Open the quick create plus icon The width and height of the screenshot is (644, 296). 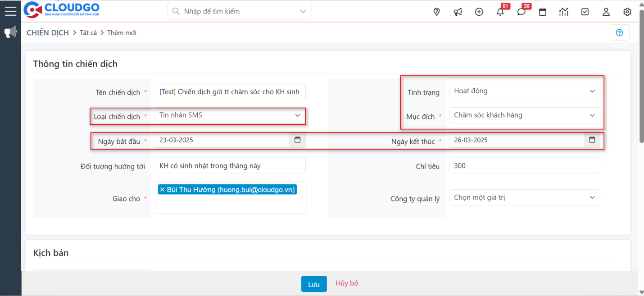point(479,11)
